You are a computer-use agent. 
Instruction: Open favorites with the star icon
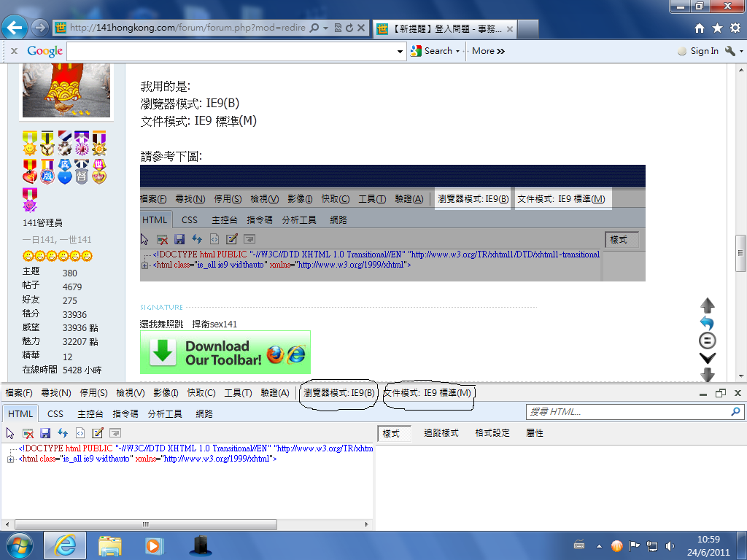click(x=717, y=28)
